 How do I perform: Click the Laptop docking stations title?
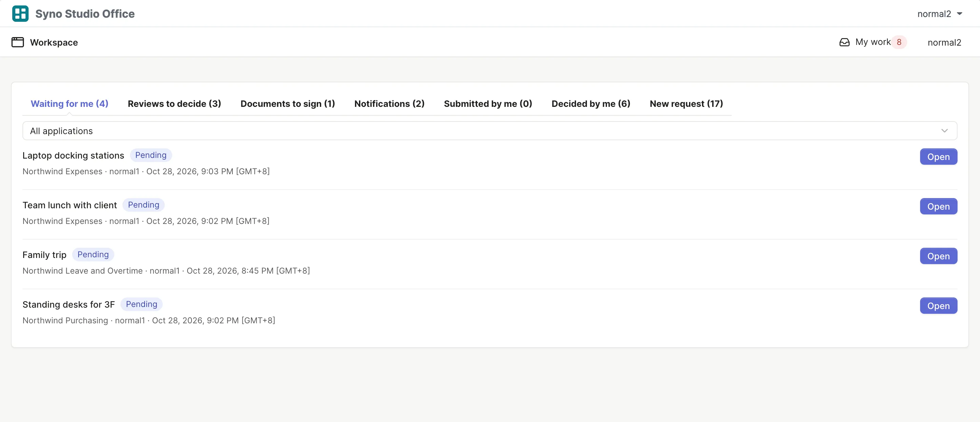pos(73,155)
